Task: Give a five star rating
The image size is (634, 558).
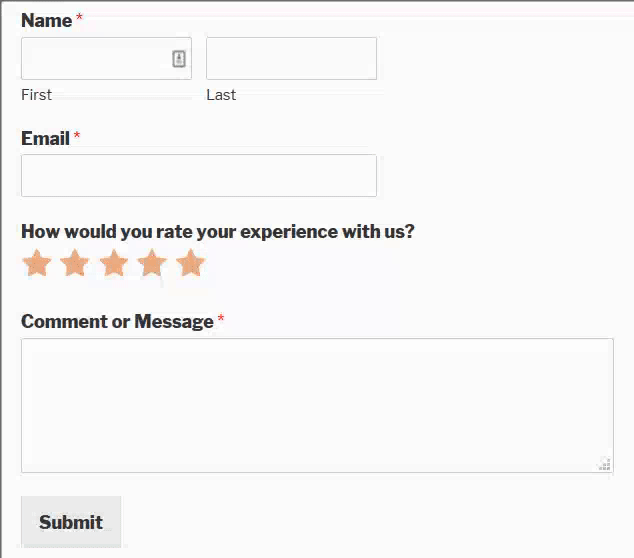Action: click(191, 262)
